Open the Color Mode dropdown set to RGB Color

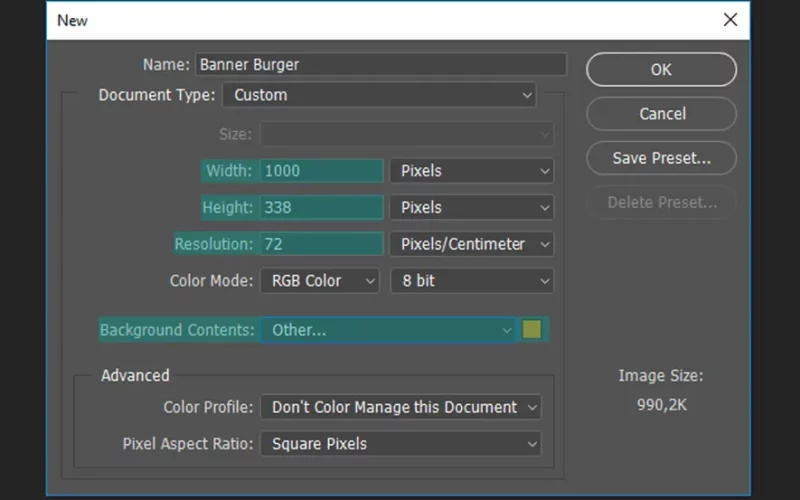320,281
